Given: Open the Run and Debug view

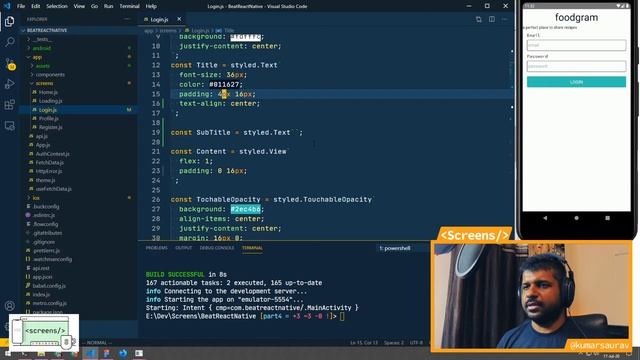Looking at the screenshot, I should click(x=9, y=84).
